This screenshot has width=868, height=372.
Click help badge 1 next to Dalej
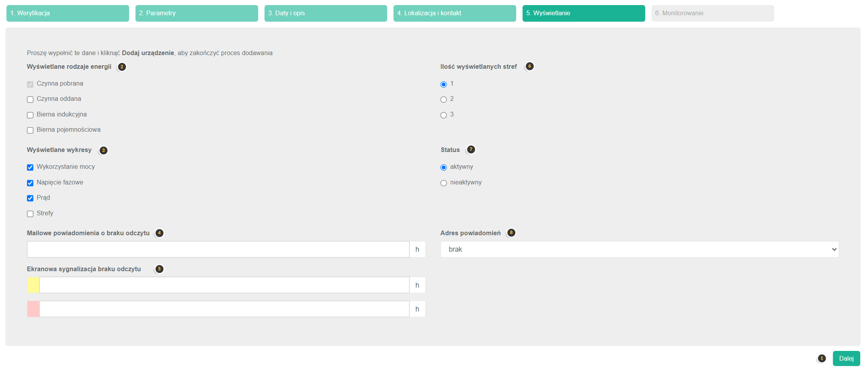click(x=822, y=358)
